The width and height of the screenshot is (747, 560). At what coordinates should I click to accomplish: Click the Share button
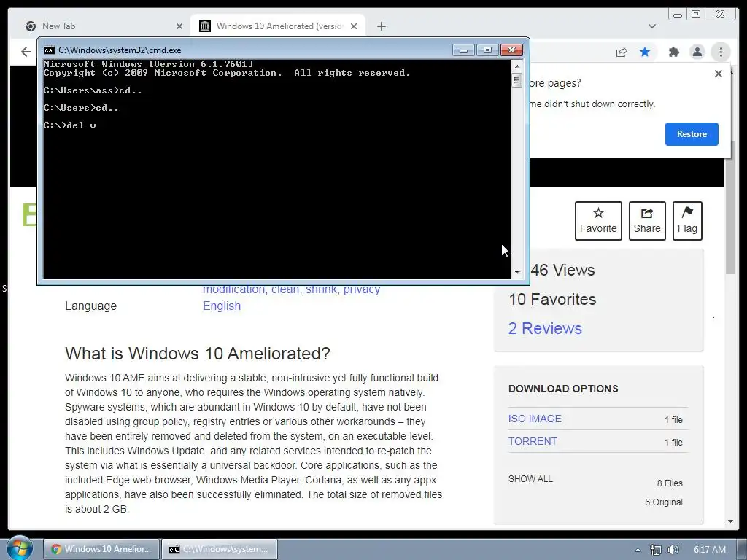coord(647,221)
